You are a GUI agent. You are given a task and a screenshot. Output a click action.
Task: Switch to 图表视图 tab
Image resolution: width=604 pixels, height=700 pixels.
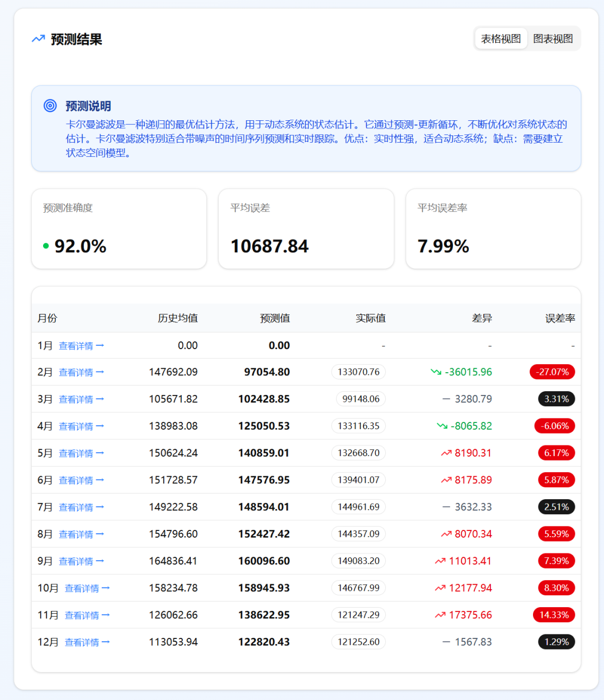coord(553,39)
